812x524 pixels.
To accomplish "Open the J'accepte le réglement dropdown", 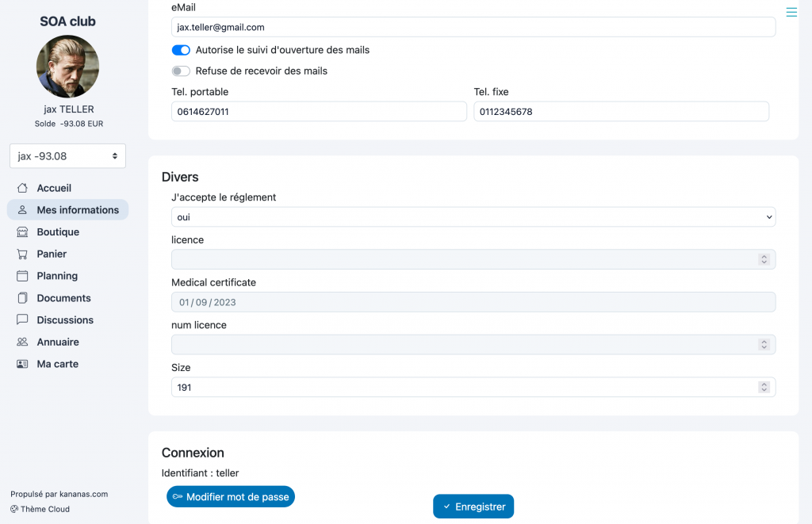I will (x=473, y=217).
